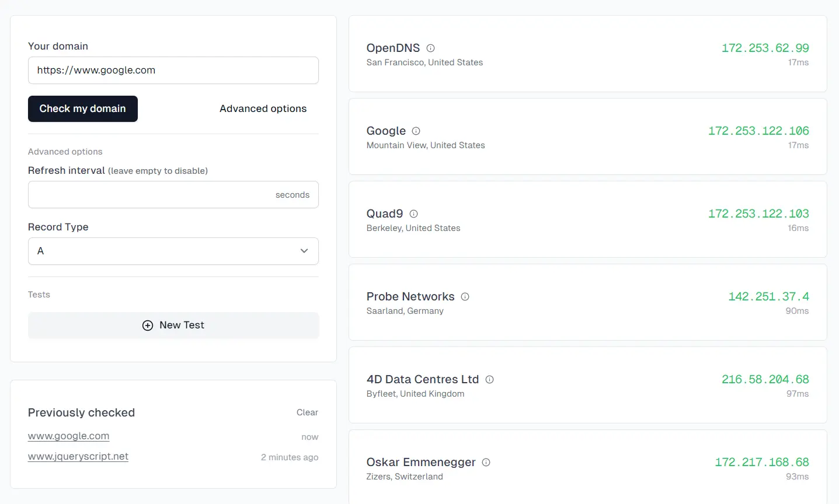Click the plus icon in New Test
The width and height of the screenshot is (839, 504).
click(148, 325)
